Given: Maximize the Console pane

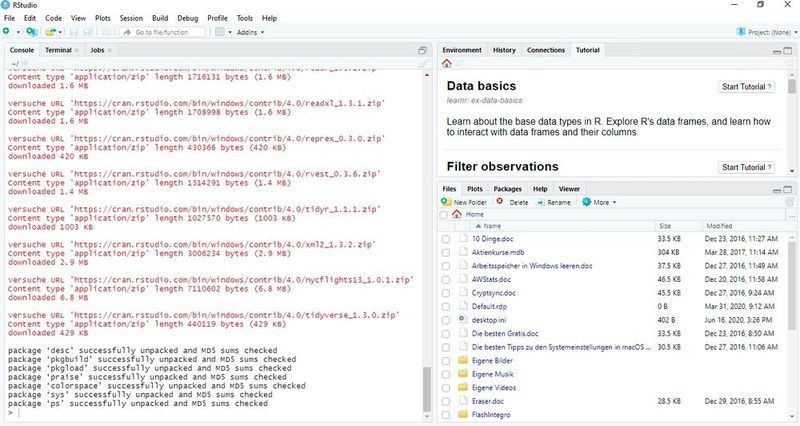Looking at the screenshot, I should [x=422, y=50].
